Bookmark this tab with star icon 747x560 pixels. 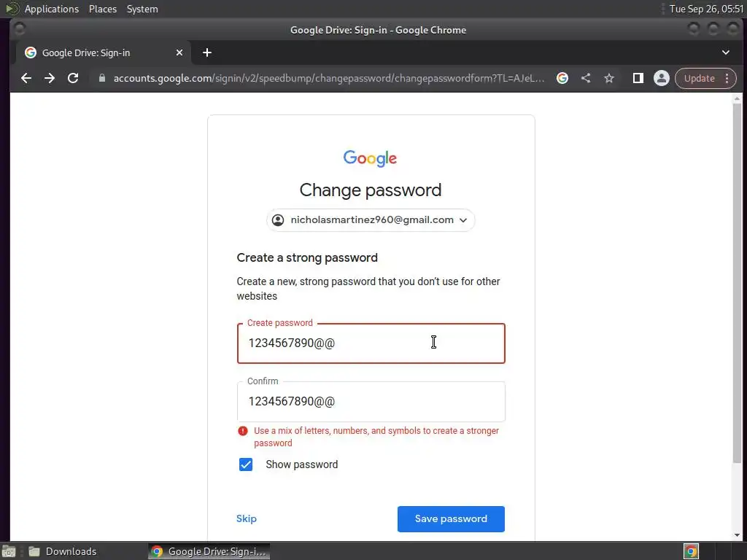pyautogui.click(x=609, y=78)
